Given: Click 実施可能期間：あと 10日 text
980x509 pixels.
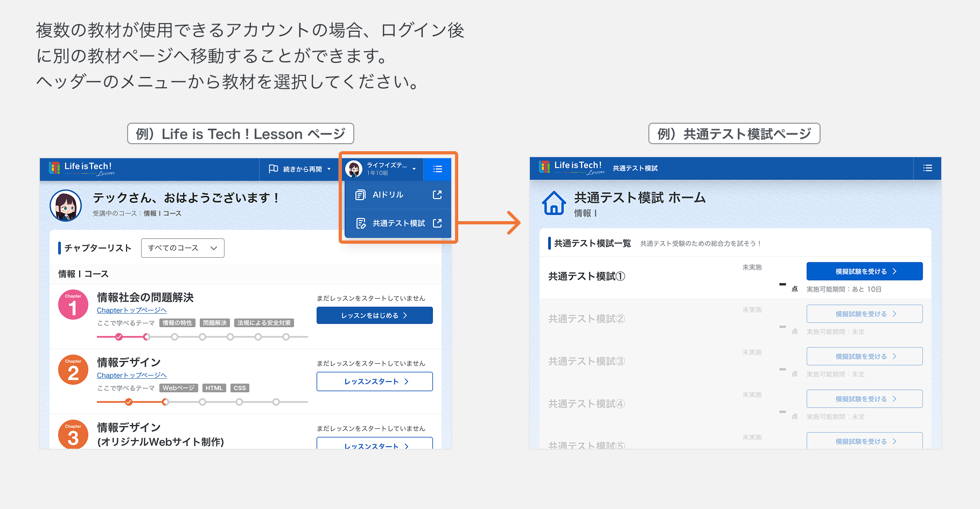Looking at the screenshot, I should coord(844,289).
